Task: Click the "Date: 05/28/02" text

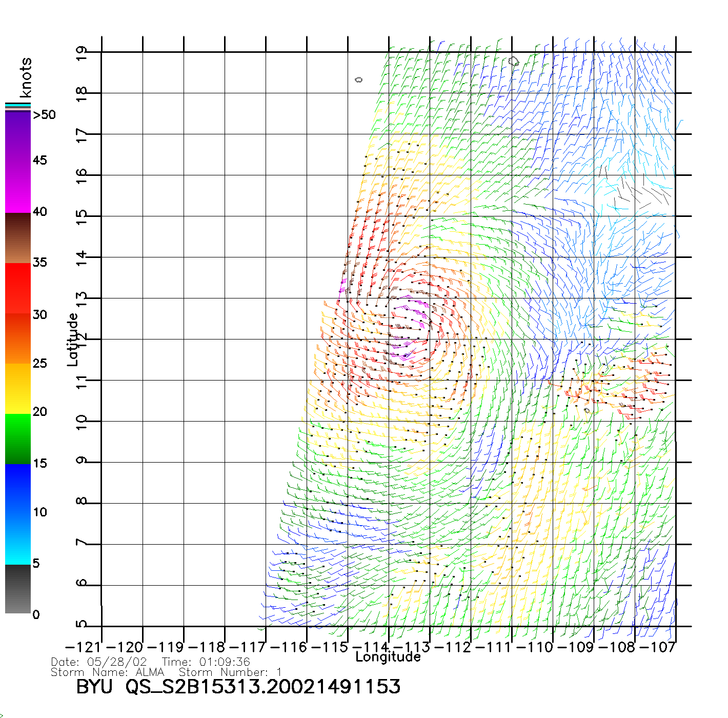Action: [x=99, y=662]
